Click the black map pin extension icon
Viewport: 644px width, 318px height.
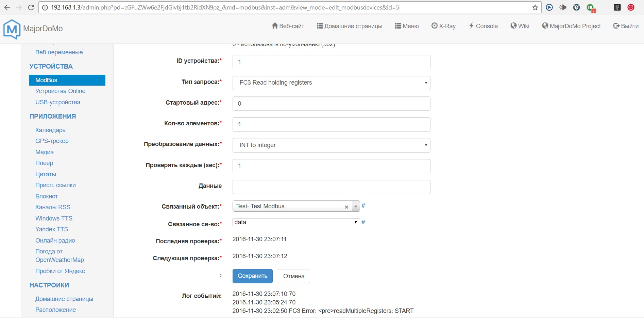[617, 7]
